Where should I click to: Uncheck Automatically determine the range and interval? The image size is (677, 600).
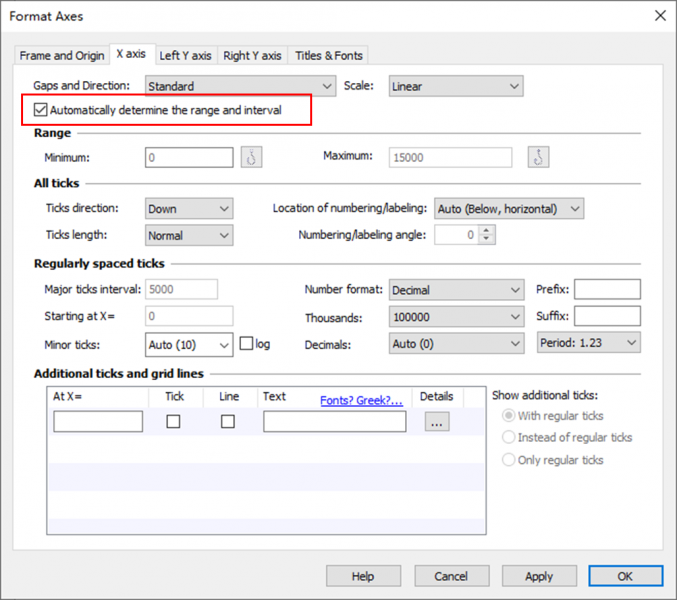pos(41,110)
